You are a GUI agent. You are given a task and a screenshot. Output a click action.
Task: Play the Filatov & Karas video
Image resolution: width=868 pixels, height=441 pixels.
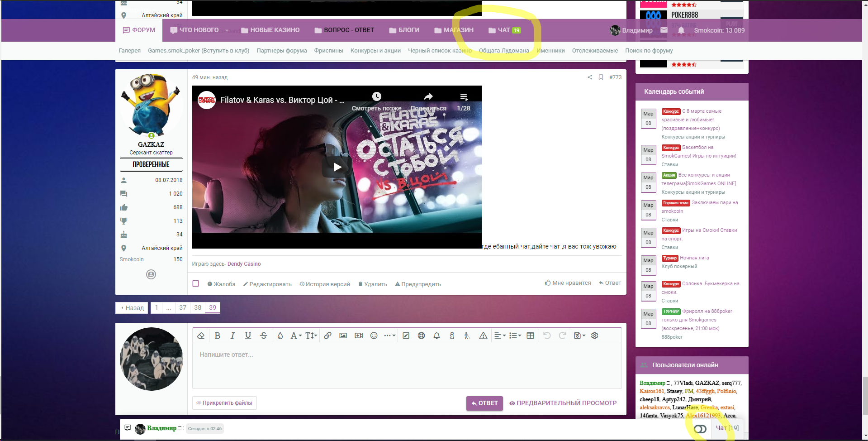coord(337,167)
